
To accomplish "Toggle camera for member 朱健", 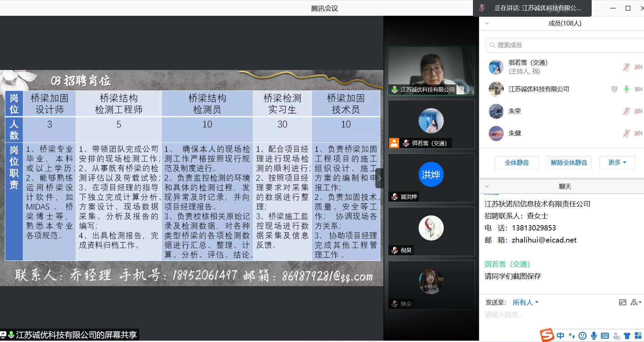I will click(x=638, y=133).
